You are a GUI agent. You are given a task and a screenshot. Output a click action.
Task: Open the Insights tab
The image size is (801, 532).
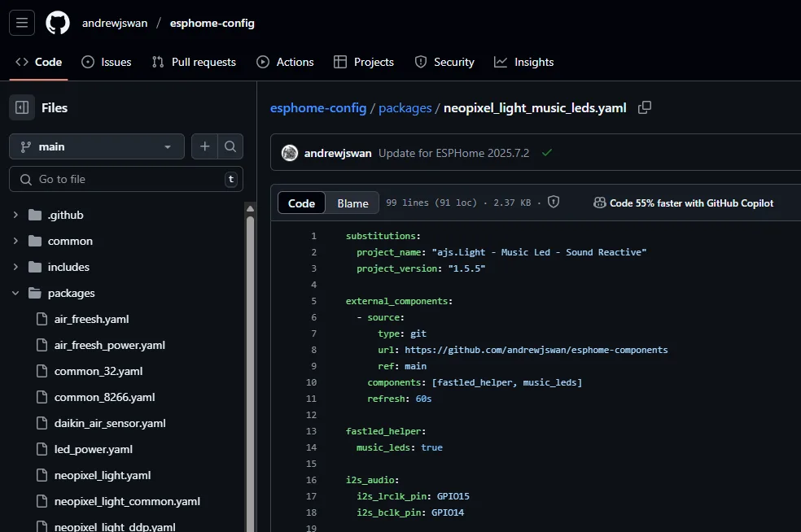523,62
